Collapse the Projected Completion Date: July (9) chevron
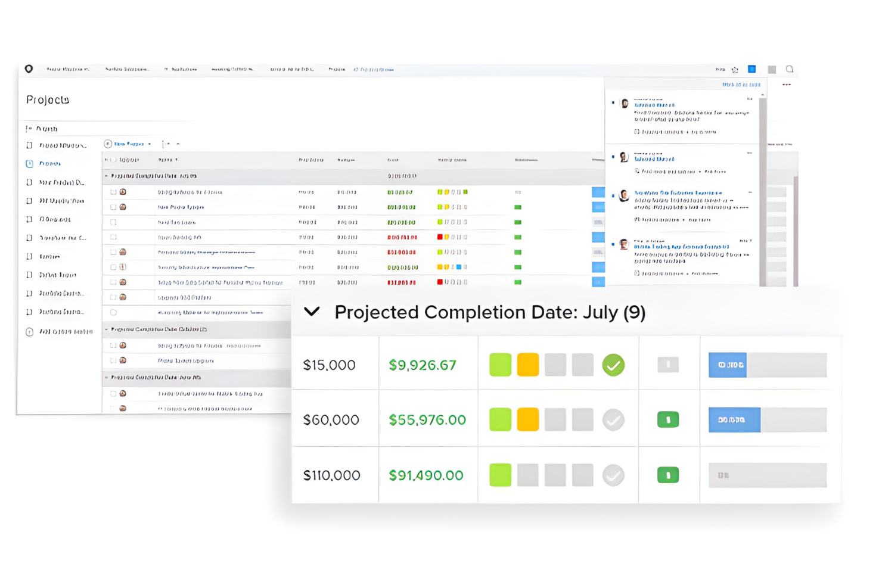 [x=312, y=312]
